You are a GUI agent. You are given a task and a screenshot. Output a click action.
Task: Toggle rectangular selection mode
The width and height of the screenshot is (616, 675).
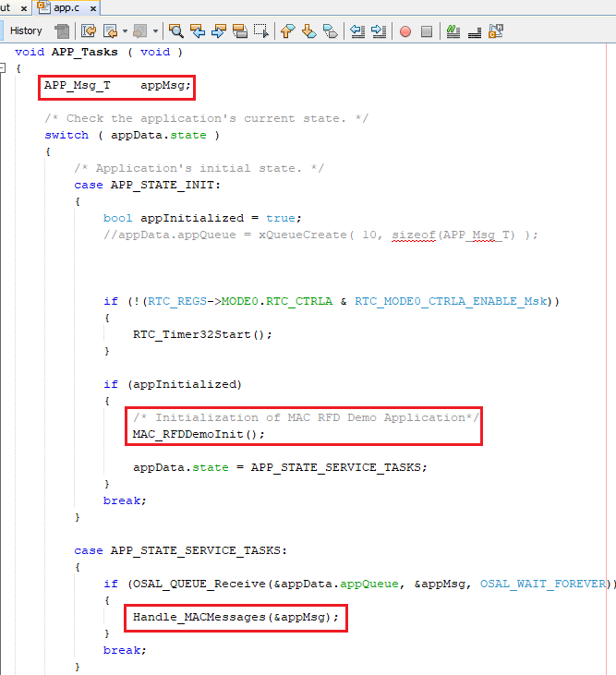point(261,30)
